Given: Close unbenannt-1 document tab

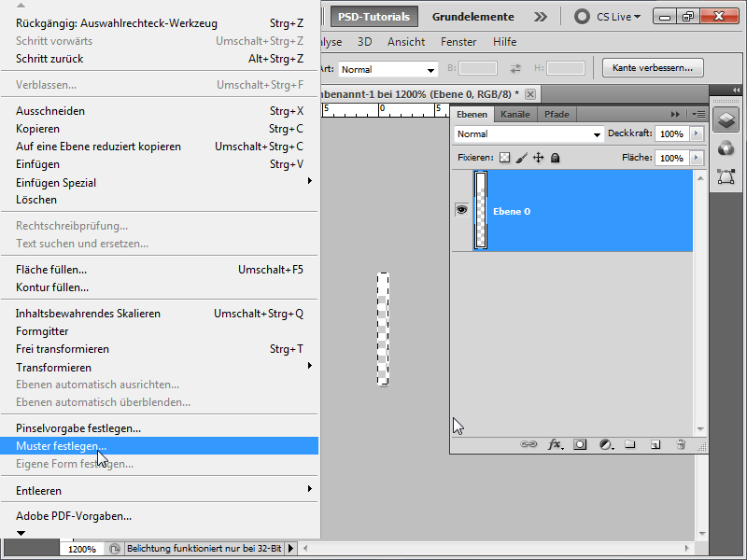Looking at the screenshot, I should (530, 94).
